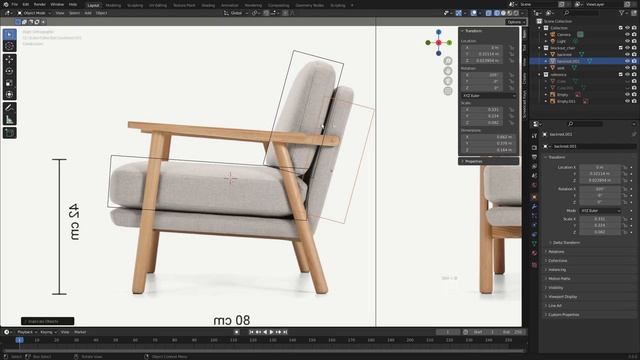Toggle viewport visibility of Light
This screenshot has width=640, height=360.
627,41
